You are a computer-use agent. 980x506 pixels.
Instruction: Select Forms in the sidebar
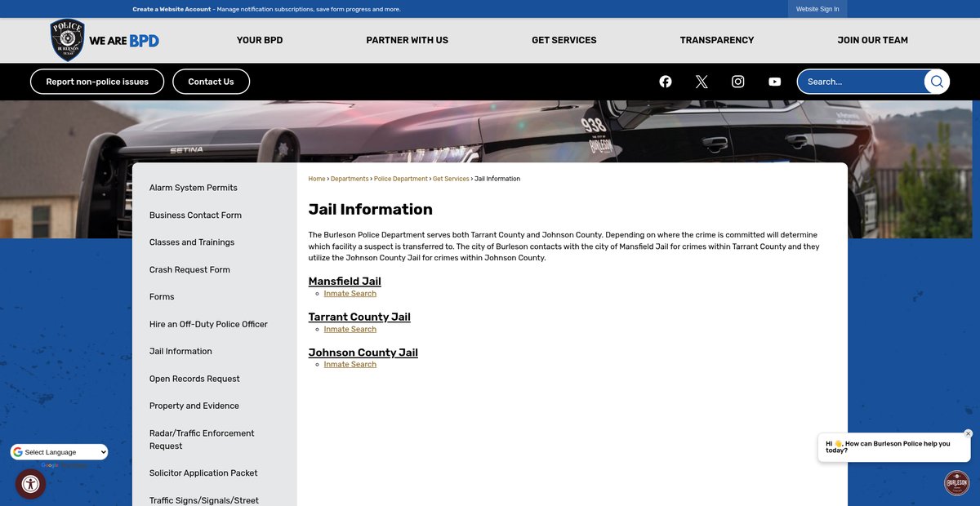[x=162, y=297]
